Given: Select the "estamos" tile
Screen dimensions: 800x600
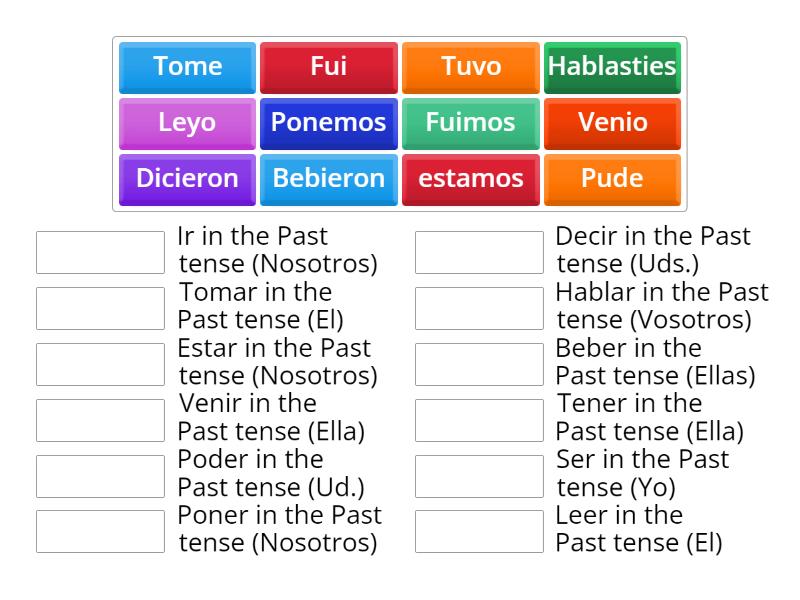Looking at the screenshot, I should (x=470, y=178).
